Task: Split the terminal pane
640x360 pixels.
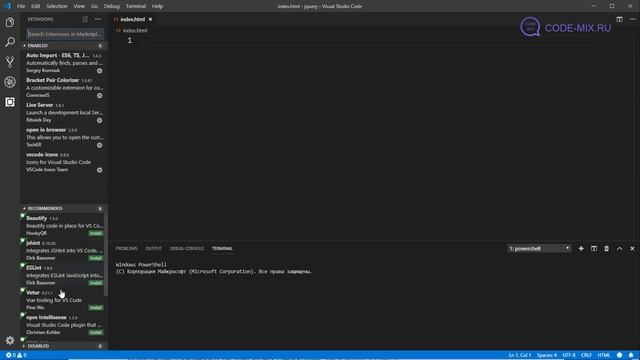Action: tap(594, 249)
